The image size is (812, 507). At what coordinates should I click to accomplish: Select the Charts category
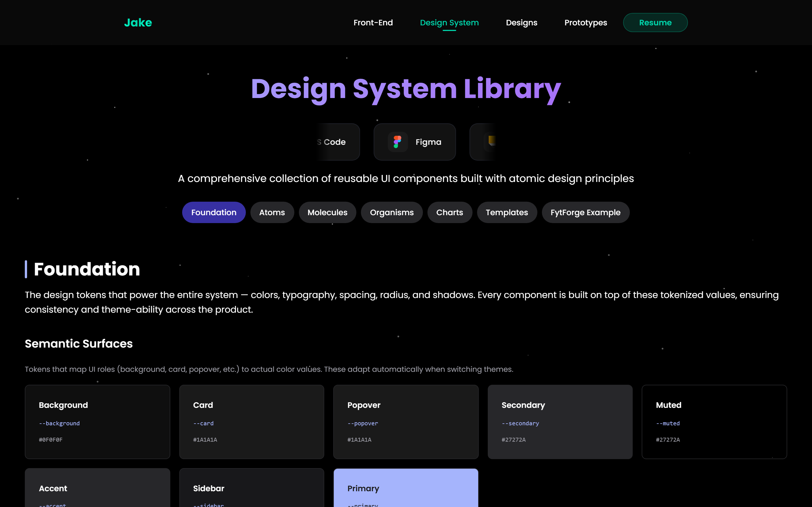click(x=450, y=212)
